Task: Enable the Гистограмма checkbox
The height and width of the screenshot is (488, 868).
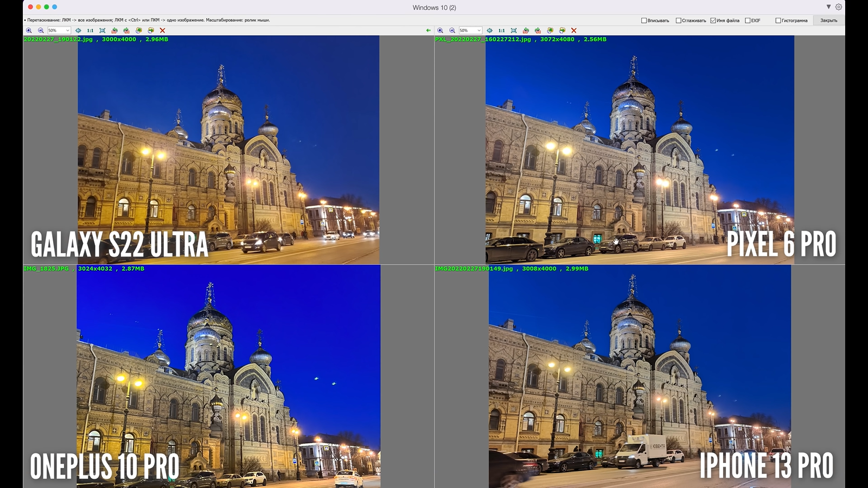Action: click(x=778, y=21)
